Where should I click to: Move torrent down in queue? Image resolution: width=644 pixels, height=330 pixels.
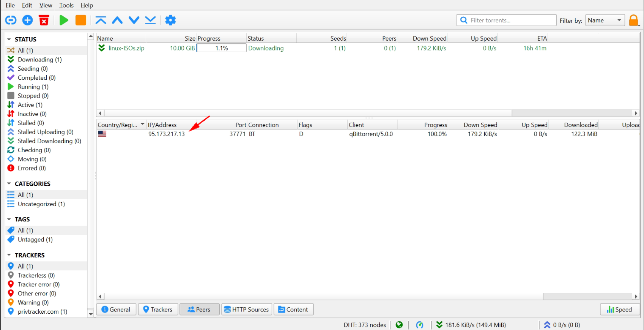[x=134, y=20]
